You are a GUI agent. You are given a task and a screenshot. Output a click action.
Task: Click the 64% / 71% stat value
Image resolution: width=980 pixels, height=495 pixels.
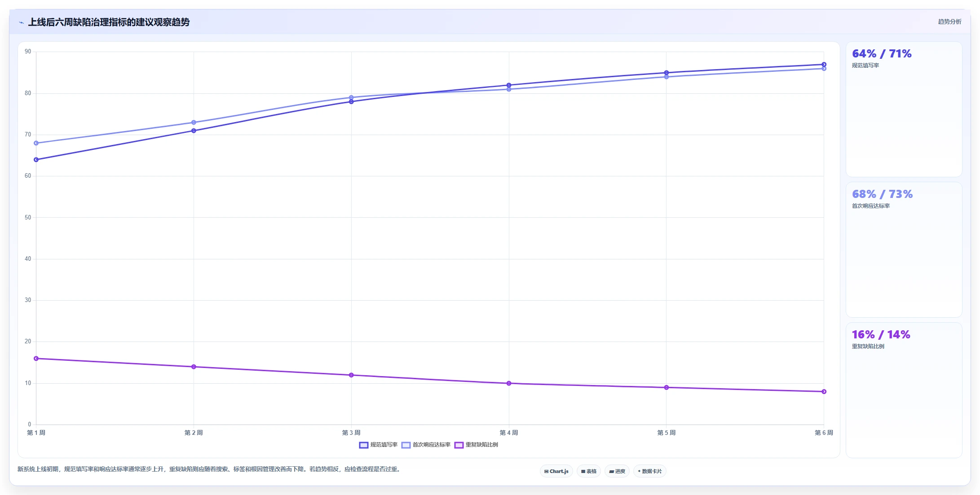[882, 54]
